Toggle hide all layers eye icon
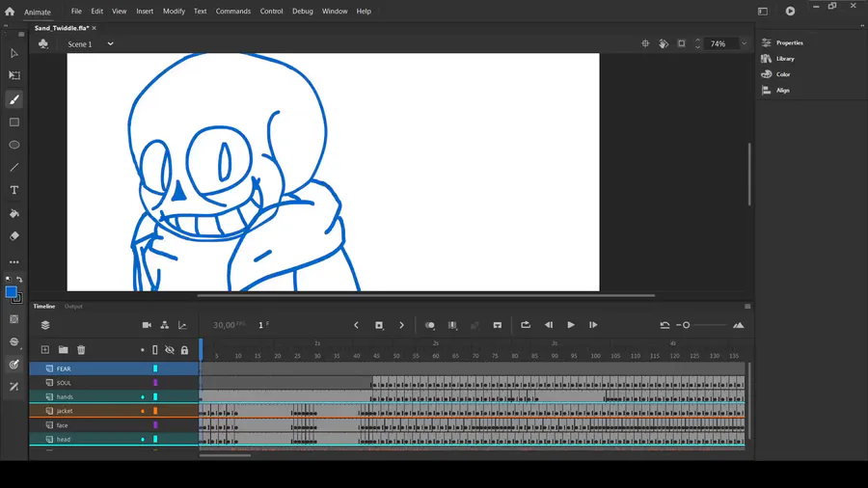868x488 pixels. coord(170,350)
